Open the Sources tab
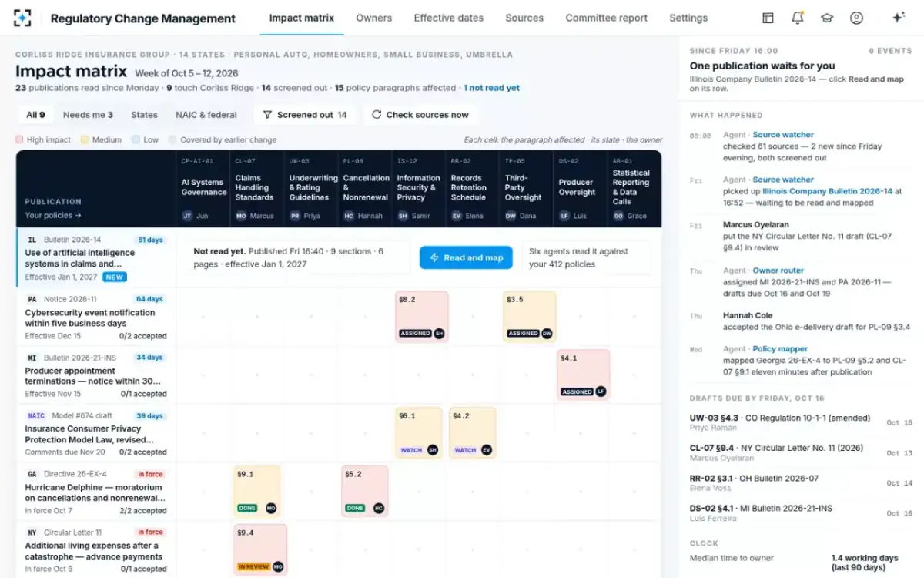The height and width of the screenshot is (578, 924). coord(524,18)
